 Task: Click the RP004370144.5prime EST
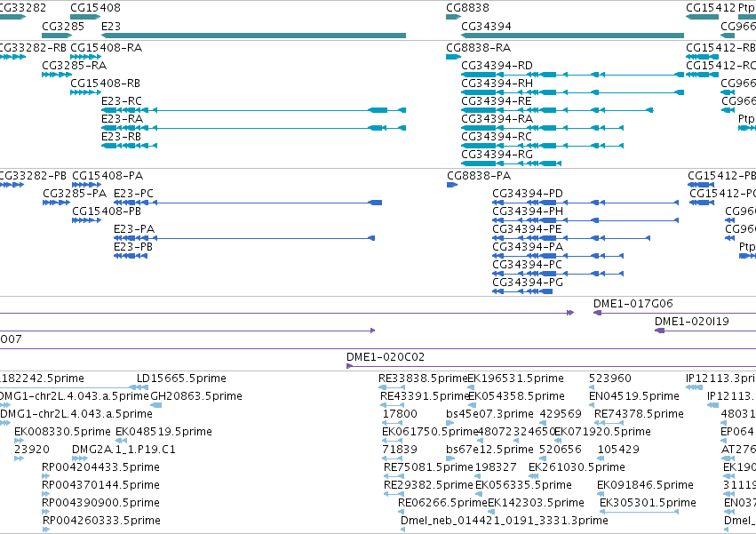(x=46, y=494)
